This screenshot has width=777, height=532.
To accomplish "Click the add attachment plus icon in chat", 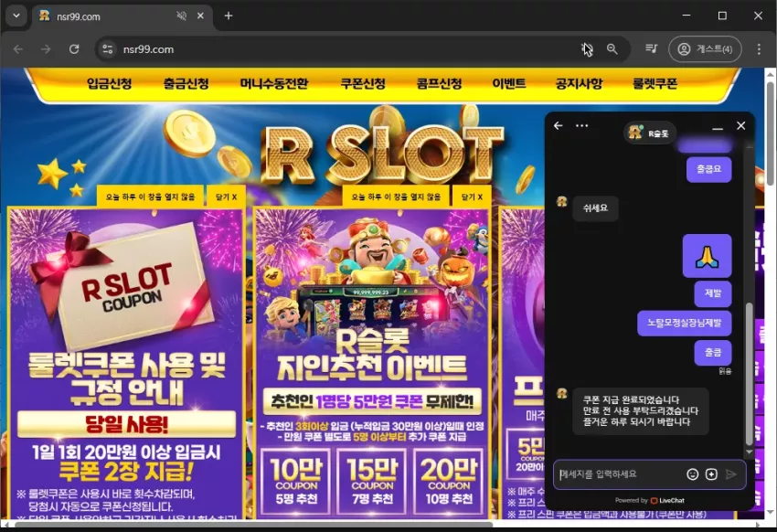I will click(x=711, y=474).
